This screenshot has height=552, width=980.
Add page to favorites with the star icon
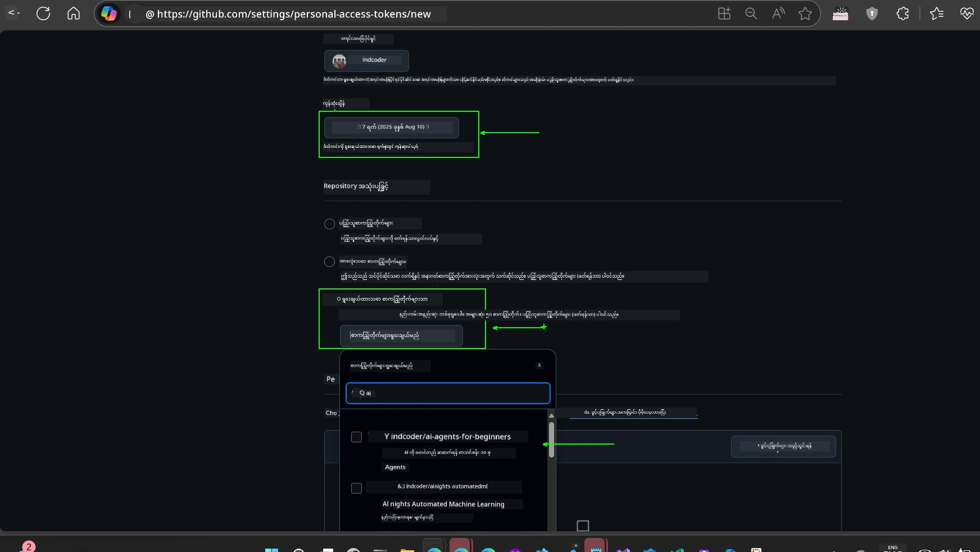[805, 13]
